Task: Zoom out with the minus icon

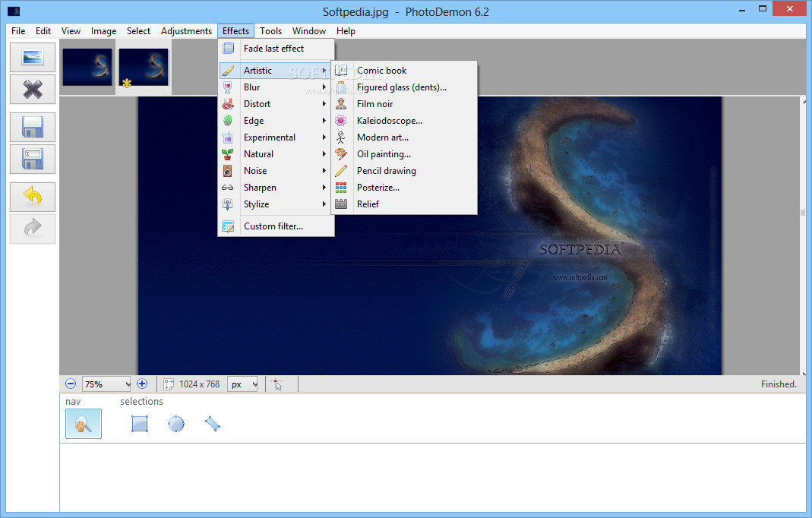Action: click(71, 384)
